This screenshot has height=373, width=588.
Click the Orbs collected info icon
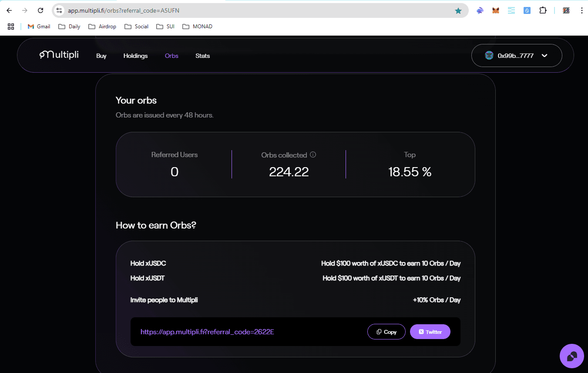(313, 155)
